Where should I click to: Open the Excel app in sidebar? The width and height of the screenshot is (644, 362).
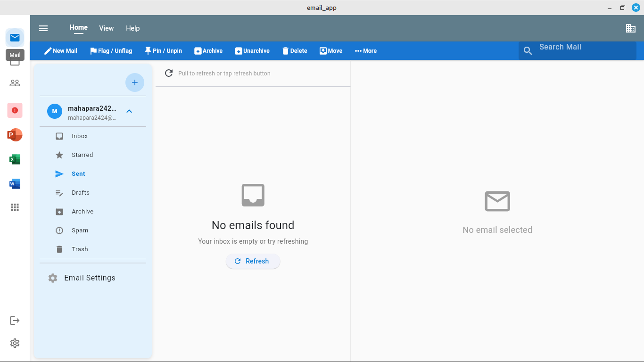[x=15, y=159]
